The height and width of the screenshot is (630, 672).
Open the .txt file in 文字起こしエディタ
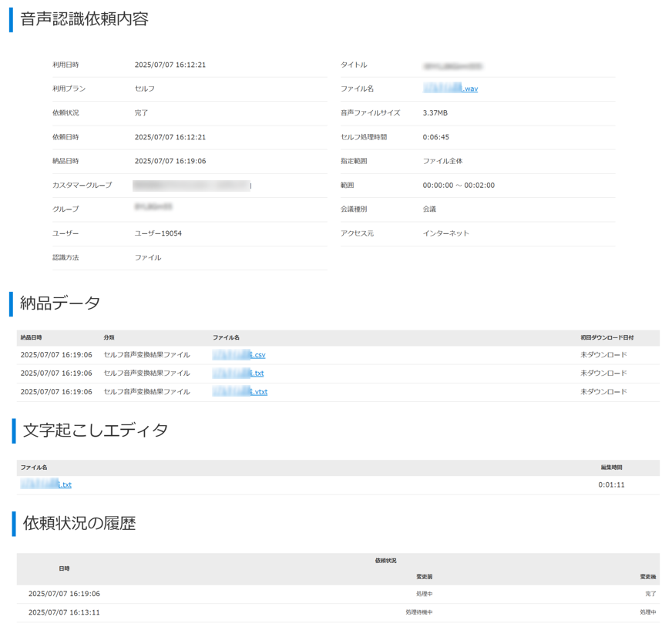[x=46, y=485]
